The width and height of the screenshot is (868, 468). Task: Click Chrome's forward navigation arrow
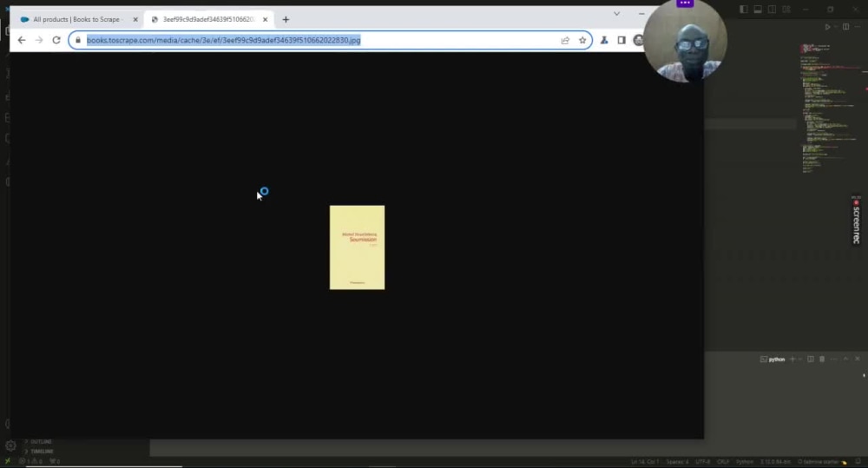[39, 40]
